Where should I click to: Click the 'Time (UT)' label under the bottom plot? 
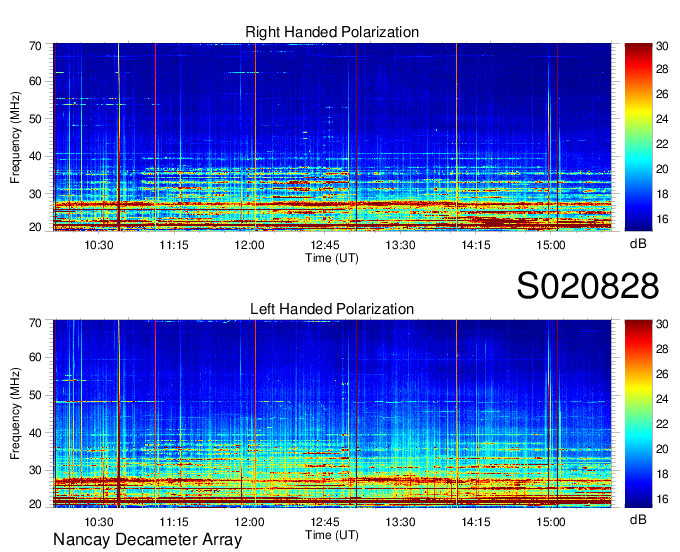pyautogui.click(x=332, y=535)
